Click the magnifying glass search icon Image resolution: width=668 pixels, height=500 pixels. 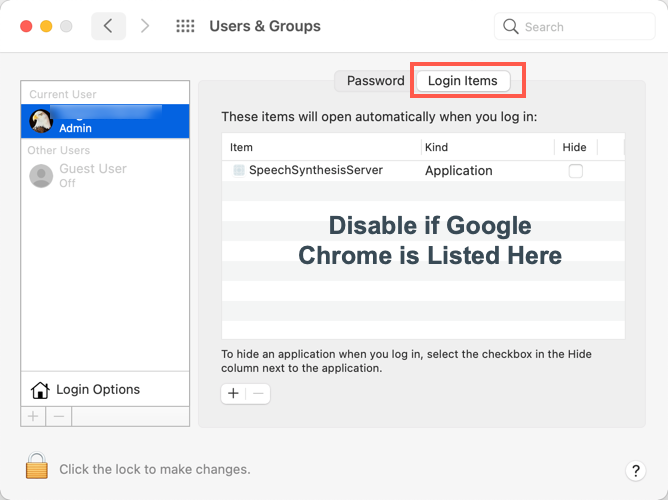pos(510,26)
